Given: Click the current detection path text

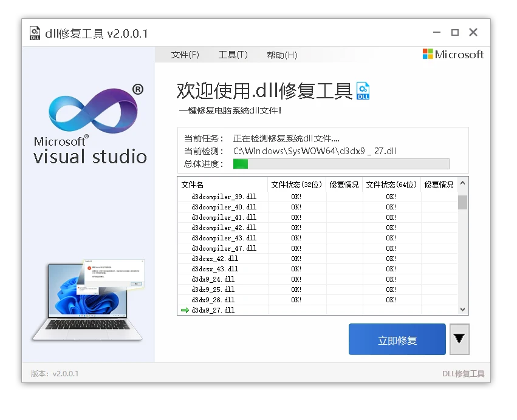Looking at the screenshot, I should point(315,151).
